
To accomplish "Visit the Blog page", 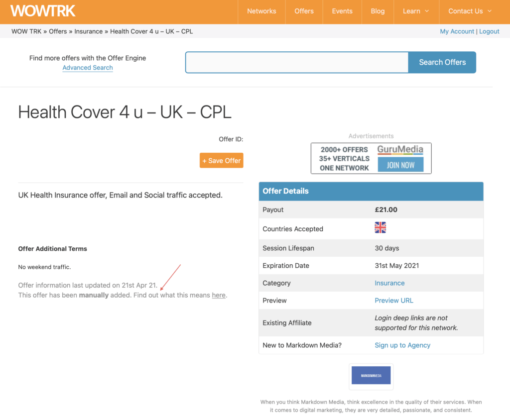I will (x=378, y=11).
